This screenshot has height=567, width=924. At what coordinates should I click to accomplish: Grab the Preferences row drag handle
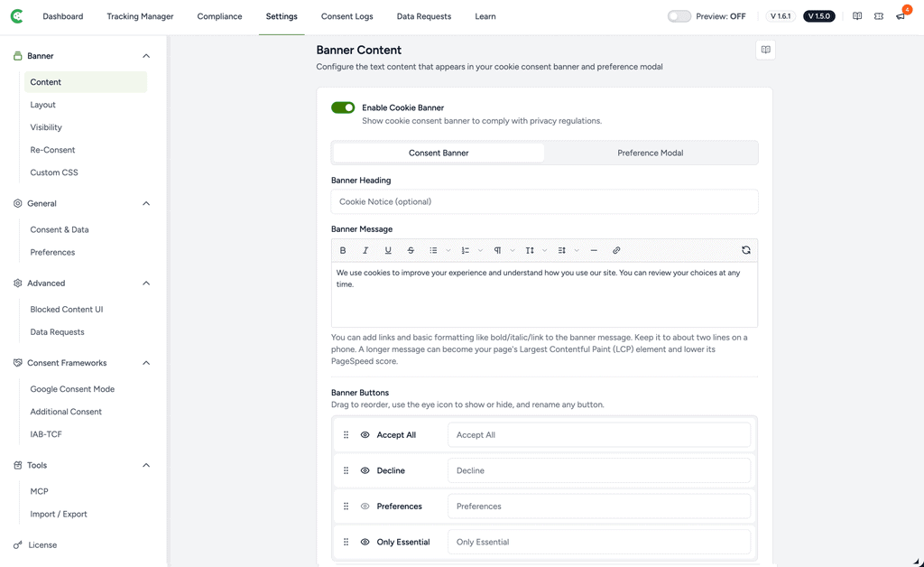(346, 507)
